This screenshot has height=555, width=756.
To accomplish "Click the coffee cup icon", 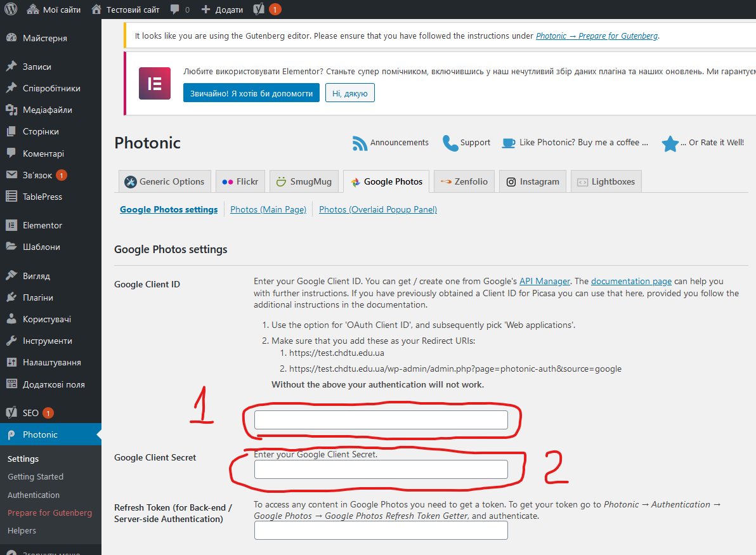I will click(509, 143).
